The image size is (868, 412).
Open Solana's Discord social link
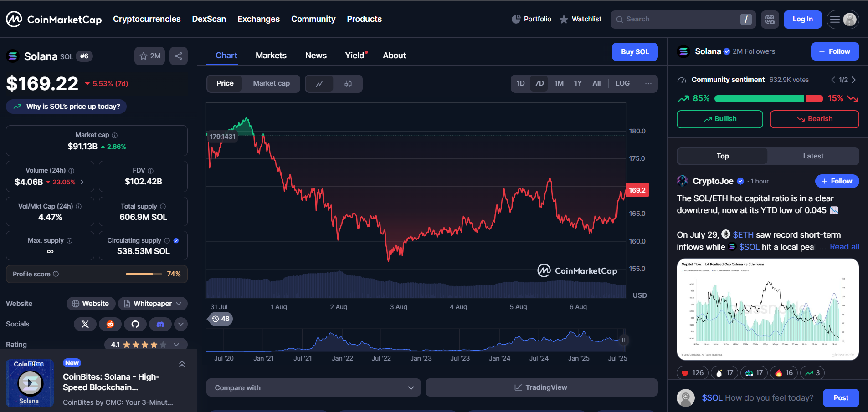click(160, 324)
